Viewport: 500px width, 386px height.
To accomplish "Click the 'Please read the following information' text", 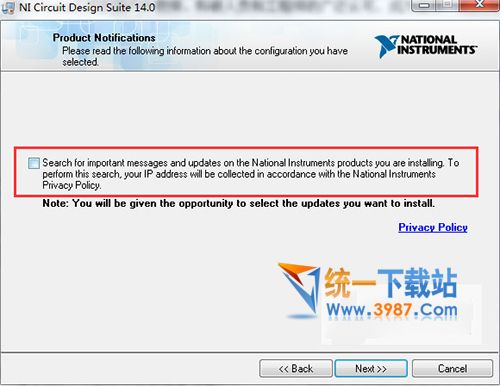I will coord(205,56).
